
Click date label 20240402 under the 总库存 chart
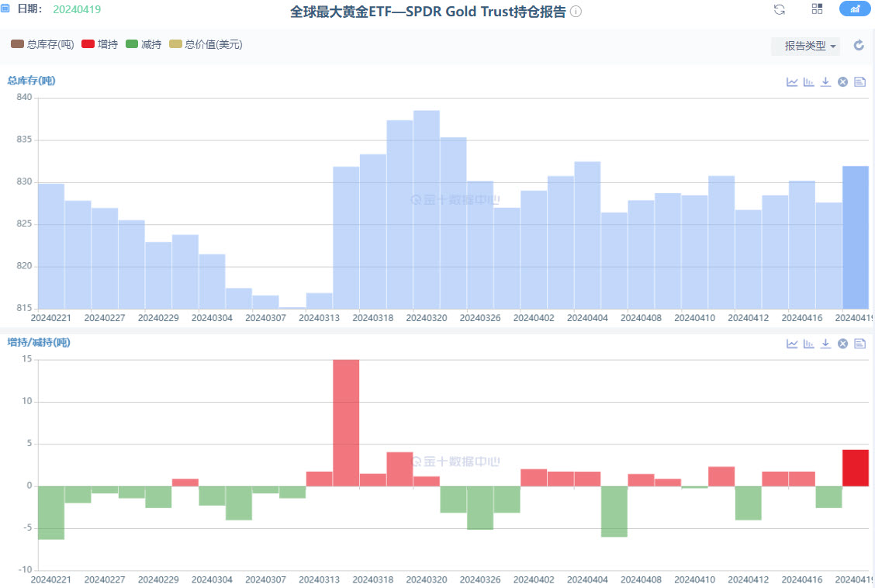tap(534, 318)
